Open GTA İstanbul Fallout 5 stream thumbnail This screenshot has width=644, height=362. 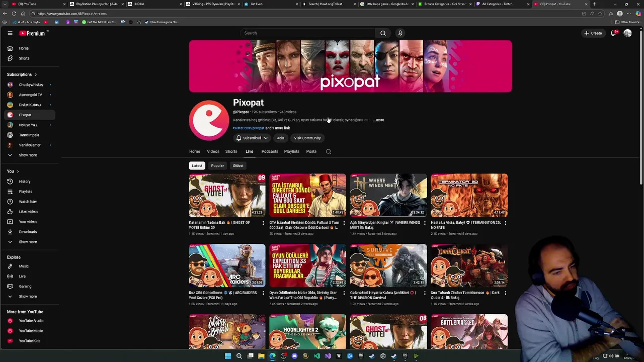[x=308, y=195]
